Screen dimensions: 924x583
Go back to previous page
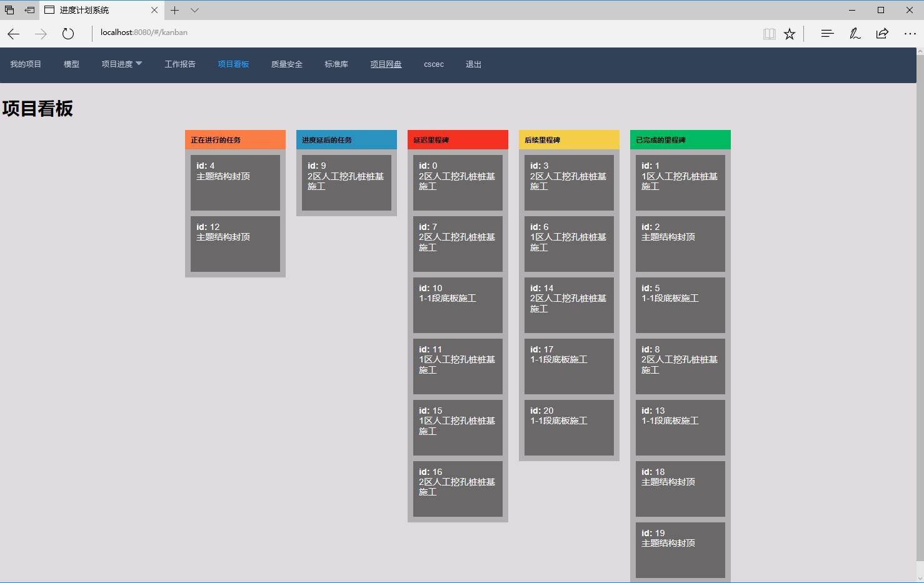point(14,34)
